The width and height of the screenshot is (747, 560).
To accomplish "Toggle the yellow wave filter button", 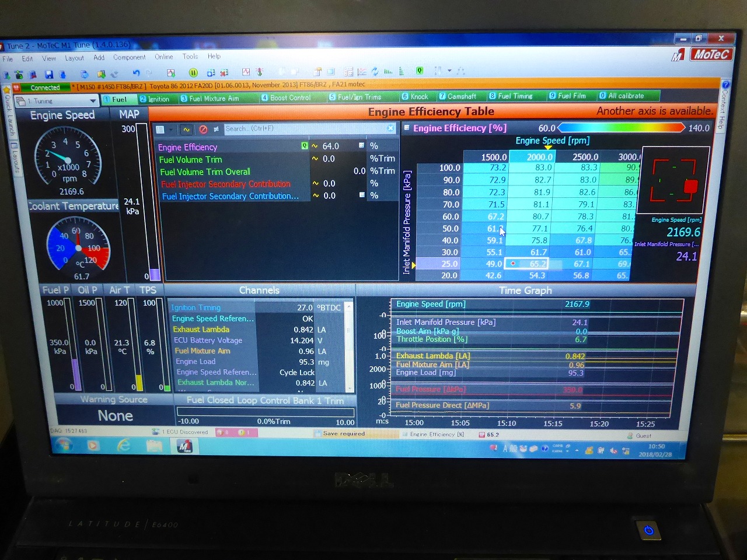I will click(186, 129).
